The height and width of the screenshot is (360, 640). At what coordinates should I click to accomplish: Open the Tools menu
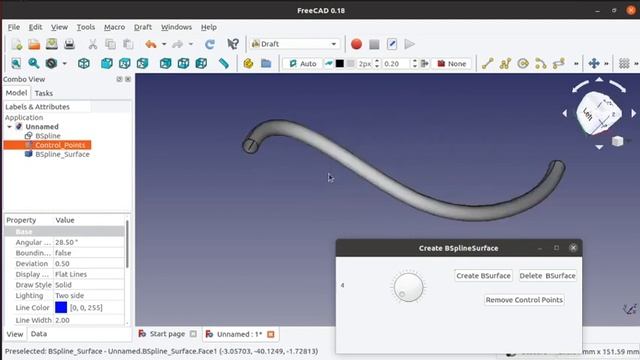(86, 27)
